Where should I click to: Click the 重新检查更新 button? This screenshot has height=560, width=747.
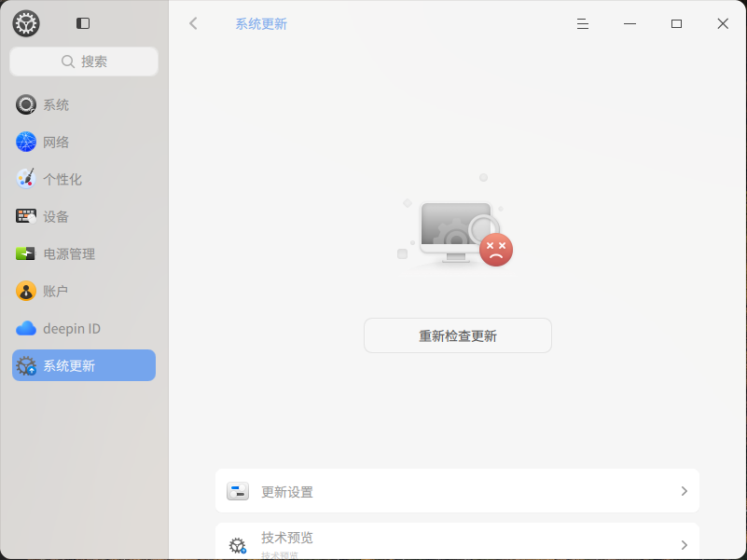(x=458, y=335)
